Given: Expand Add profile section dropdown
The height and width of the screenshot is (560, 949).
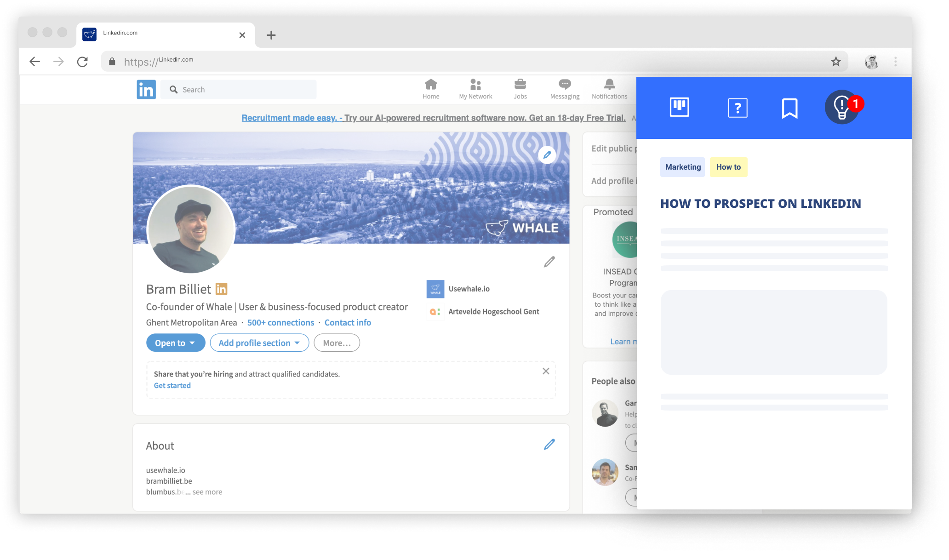Looking at the screenshot, I should coord(259,343).
